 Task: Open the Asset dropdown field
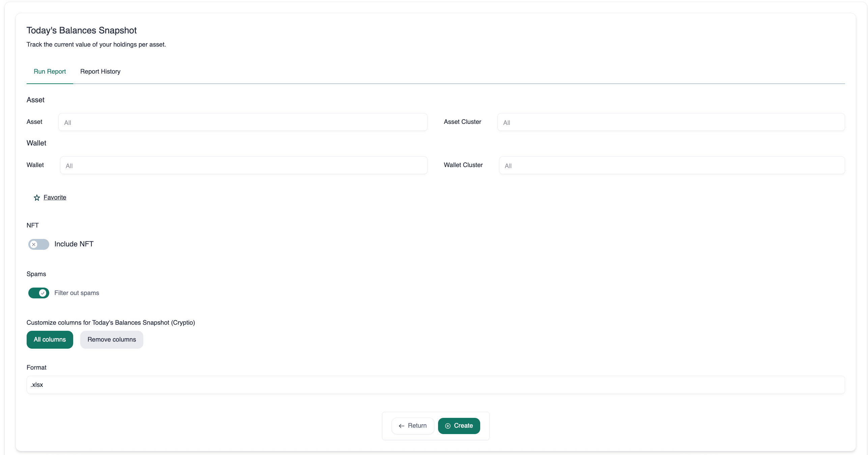click(243, 122)
